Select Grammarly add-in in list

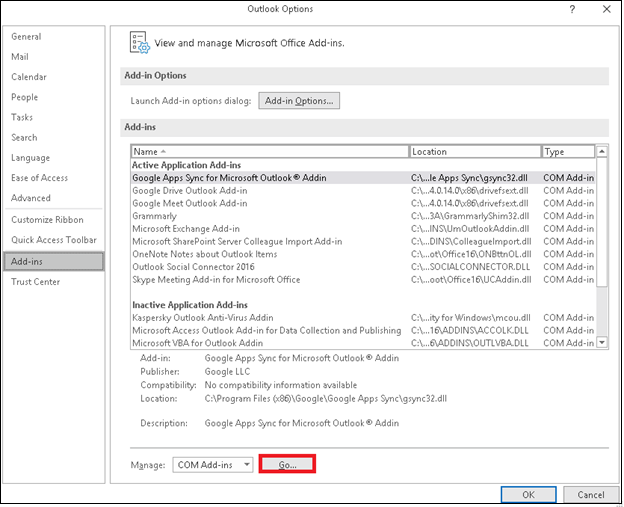click(x=154, y=216)
